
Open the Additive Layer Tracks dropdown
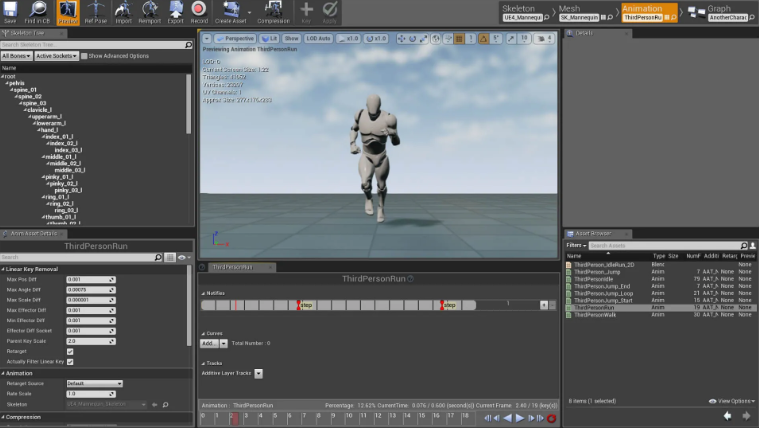click(258, 373)
